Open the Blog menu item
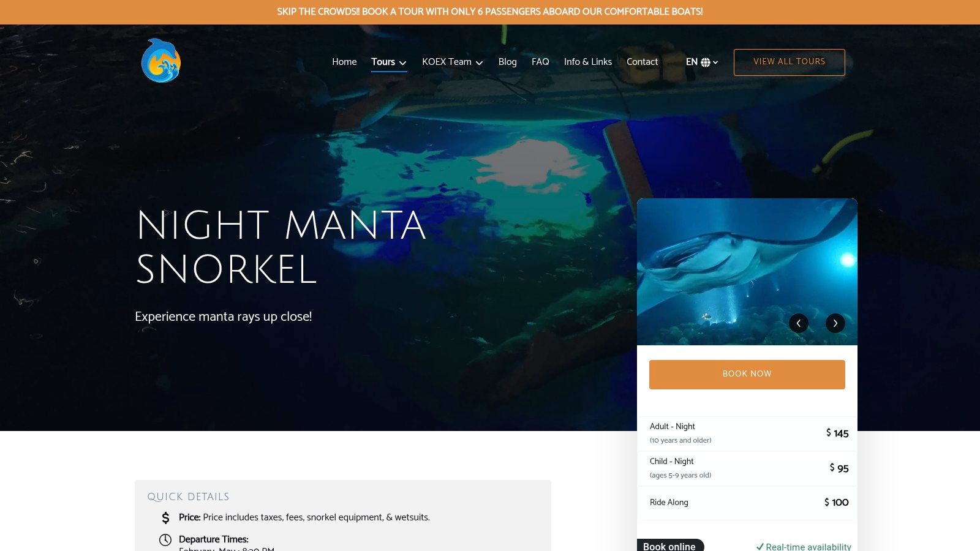This screenshot has width=980, height=551. pyautogui.click(x=508, y=62)
